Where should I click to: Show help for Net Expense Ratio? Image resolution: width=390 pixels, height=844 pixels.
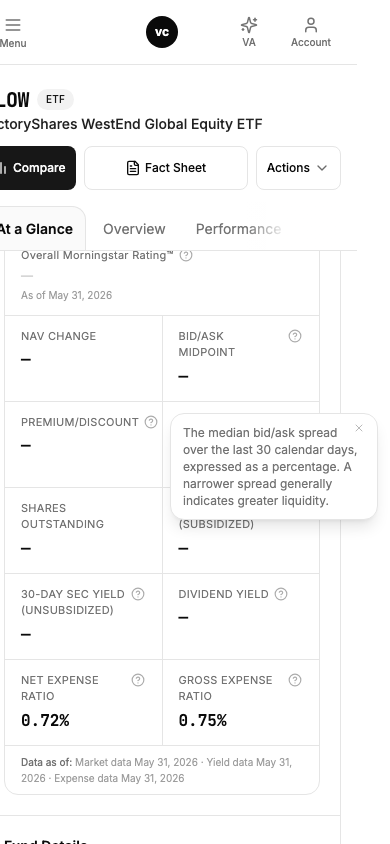tap(138, 680)
